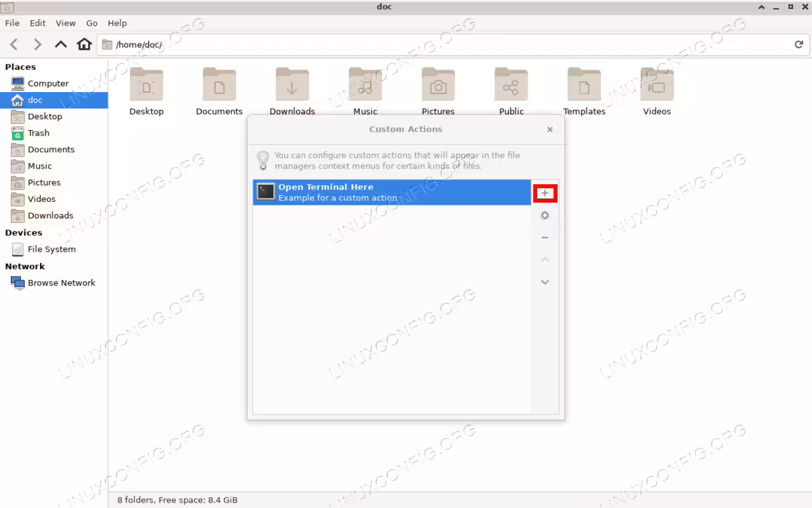812x508 pixels.
Task: Go back with the left arrow button
Action: (14, 45)
